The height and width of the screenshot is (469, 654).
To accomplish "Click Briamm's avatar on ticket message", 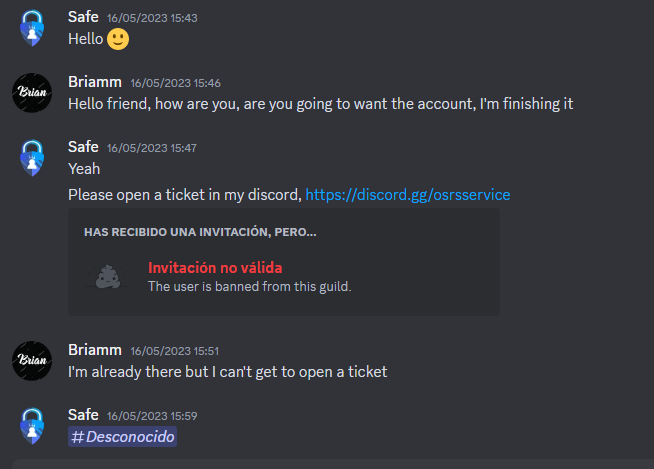I will point(32,361).
